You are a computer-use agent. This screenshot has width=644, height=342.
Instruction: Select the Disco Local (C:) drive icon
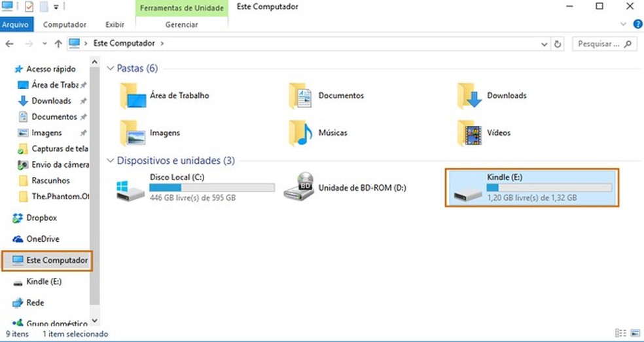[x=130, y=190]
